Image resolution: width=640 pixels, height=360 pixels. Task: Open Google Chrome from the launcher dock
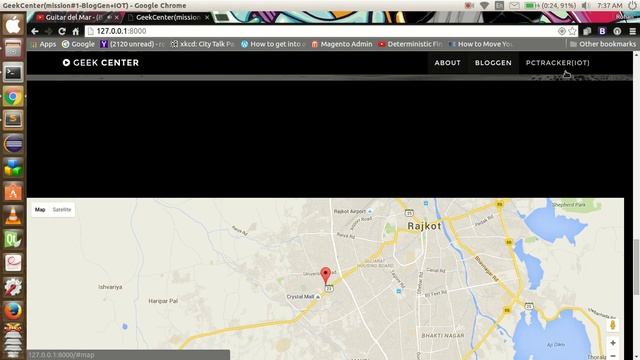pyautogui.click(x=13, y=97)
